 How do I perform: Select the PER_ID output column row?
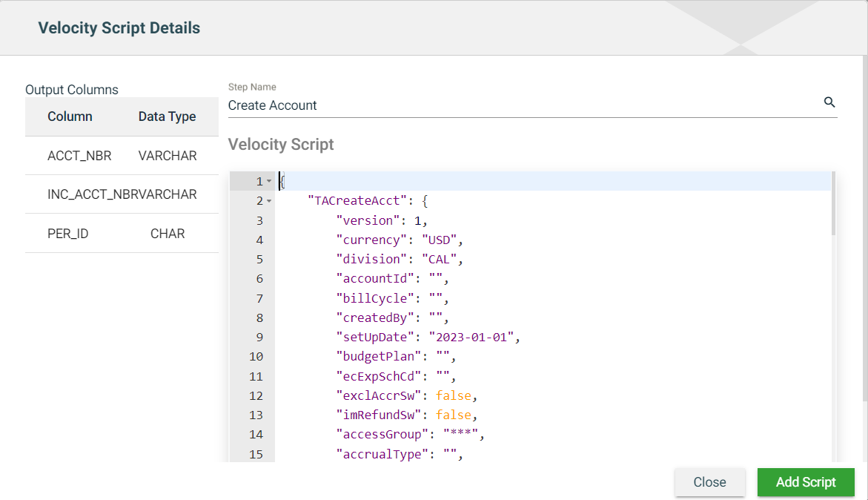point(122,234)
